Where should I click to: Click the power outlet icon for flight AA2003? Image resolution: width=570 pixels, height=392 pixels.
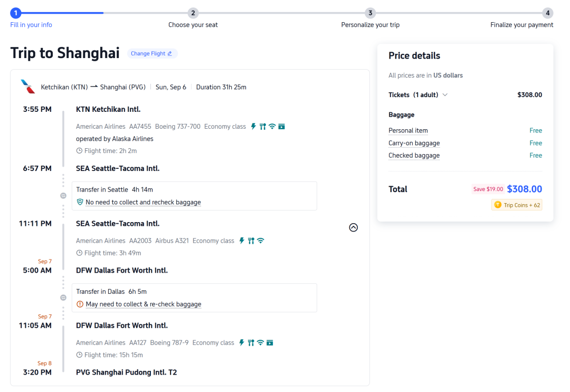click(242, 241)
